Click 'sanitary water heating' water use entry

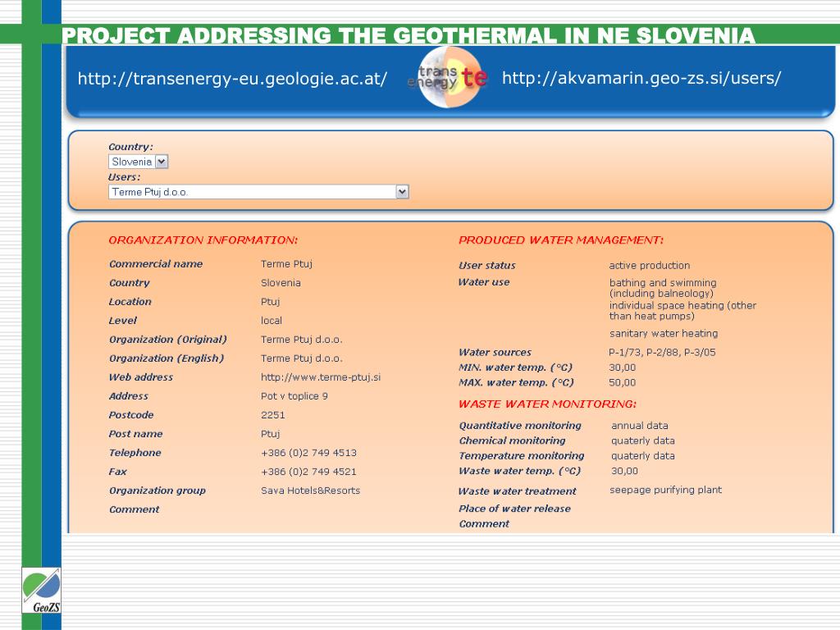pyautogui.click(x=663, y=333)
